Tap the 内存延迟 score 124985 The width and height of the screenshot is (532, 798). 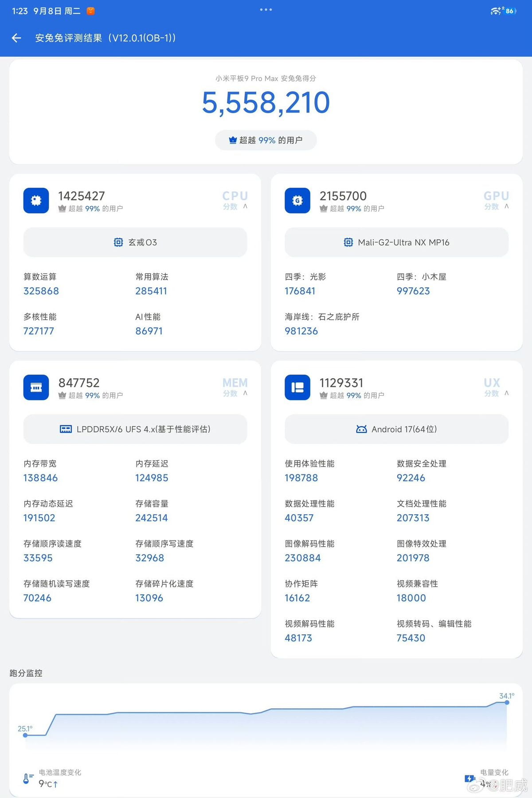(152, 478)
